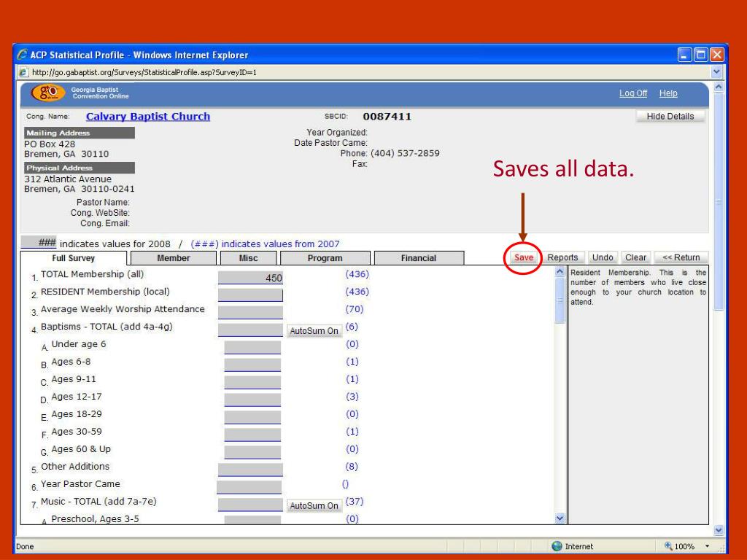The width and height of the screenshot is (747, 560).
Task: Click the Save button
Action: click(524, 257)
